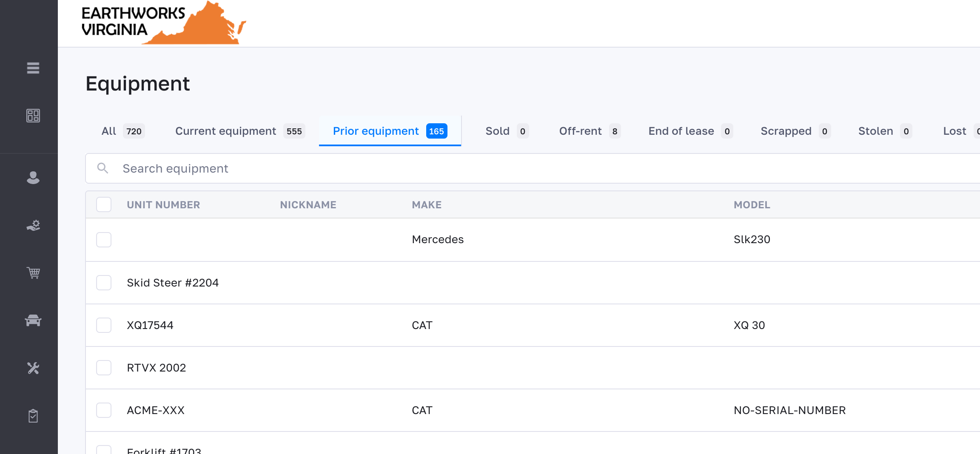Click the search magnifier icon
The height and width of the screenshot is (454, 980).
(103, 168)
